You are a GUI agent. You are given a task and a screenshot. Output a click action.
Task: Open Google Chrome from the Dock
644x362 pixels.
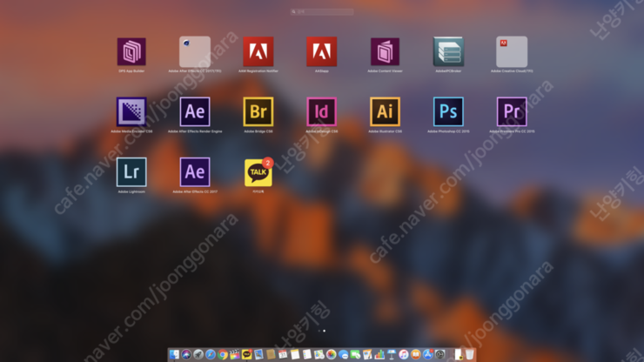point(223,354)
